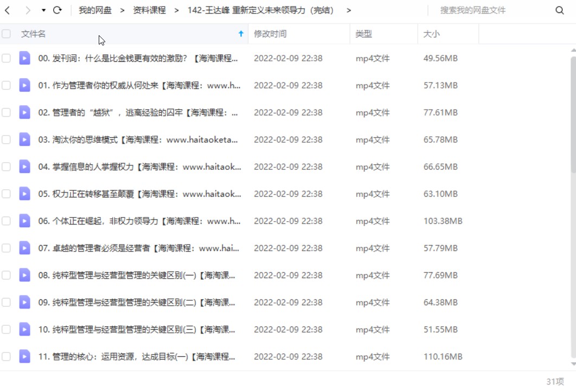Expand chevron after 资料课程 breadcrumb
576x392 pixels.
(177, 10)
